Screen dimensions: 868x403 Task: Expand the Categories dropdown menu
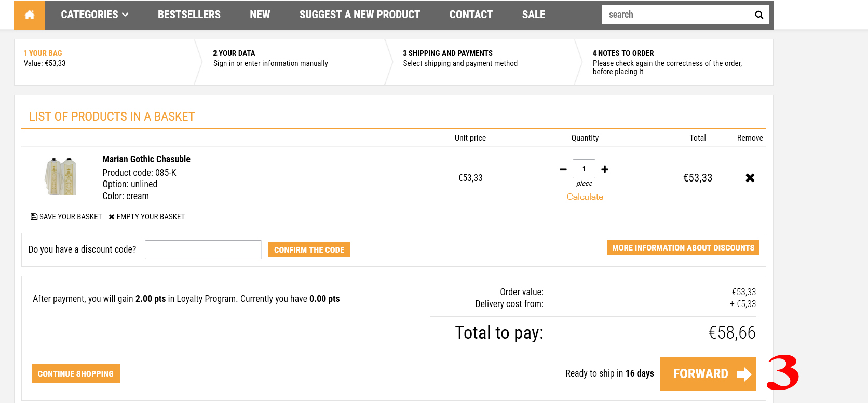(x=94, y=15)
